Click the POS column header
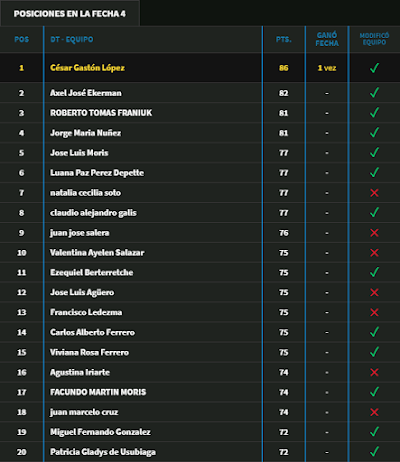Image resolution: width=400 pixels, height=462 pixels. pos(22,39)
